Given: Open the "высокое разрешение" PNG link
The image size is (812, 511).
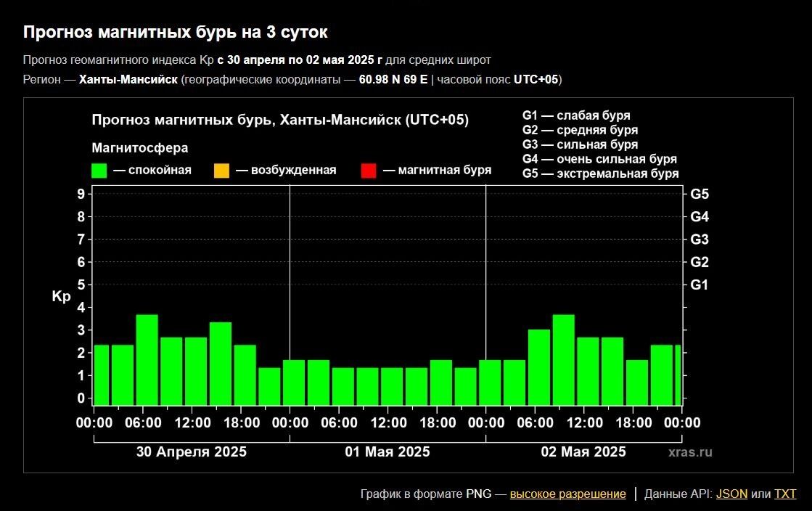Looking at the screenshot, I should coord(567,494).
